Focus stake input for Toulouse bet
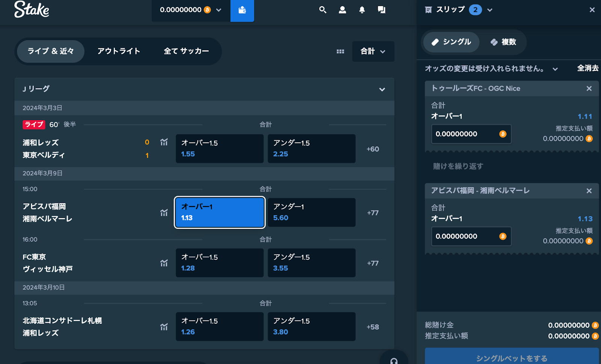Image resolution: width=601 pixels, height=364 pixels. tap(471, 134)
